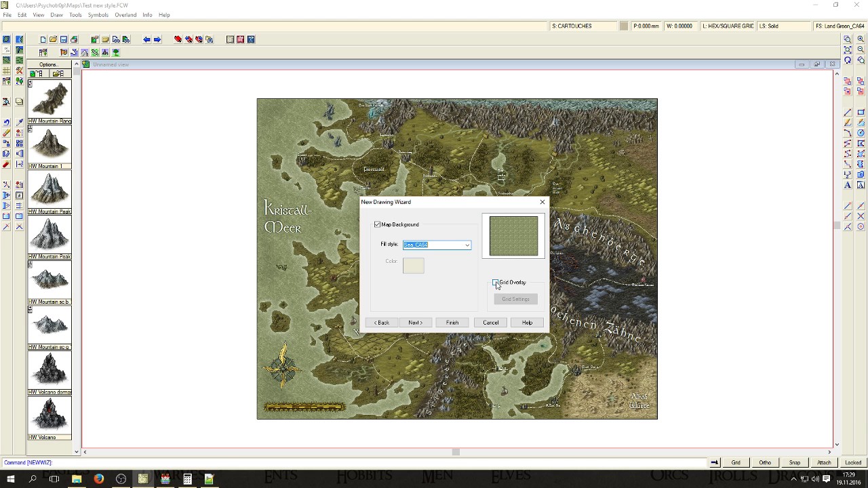Click the Zoom Out magnifier icon
Viewport: 868px width, 488px height.
(x=861, y=49)
